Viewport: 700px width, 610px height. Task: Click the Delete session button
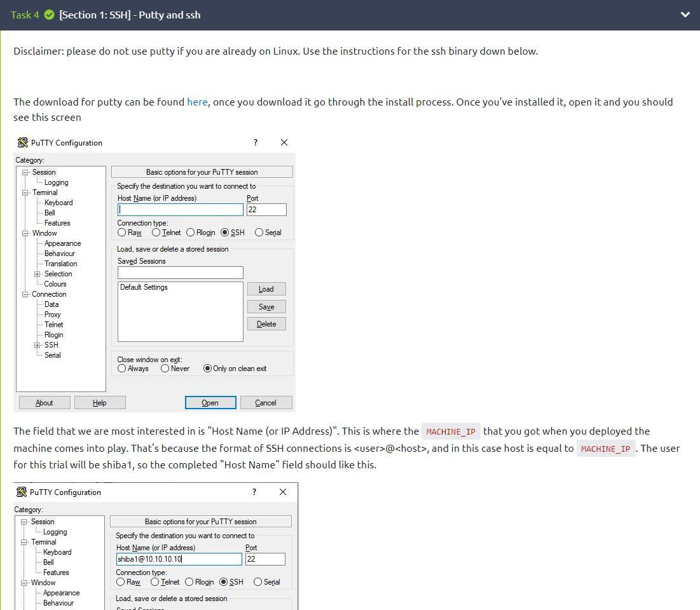coord(266,324)
